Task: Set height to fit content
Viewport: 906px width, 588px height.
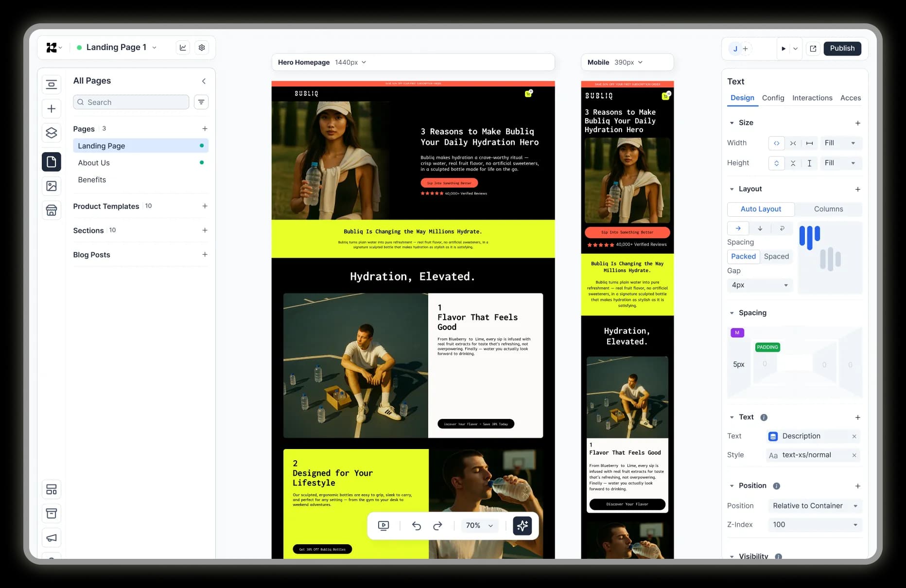Action: 777,163
